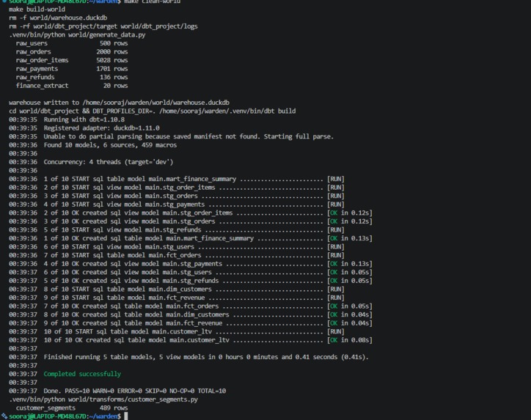Select the 'raw_users 500 rows' line
The width and height of the screenshot is (531, 420).
[x=72, y=43]
